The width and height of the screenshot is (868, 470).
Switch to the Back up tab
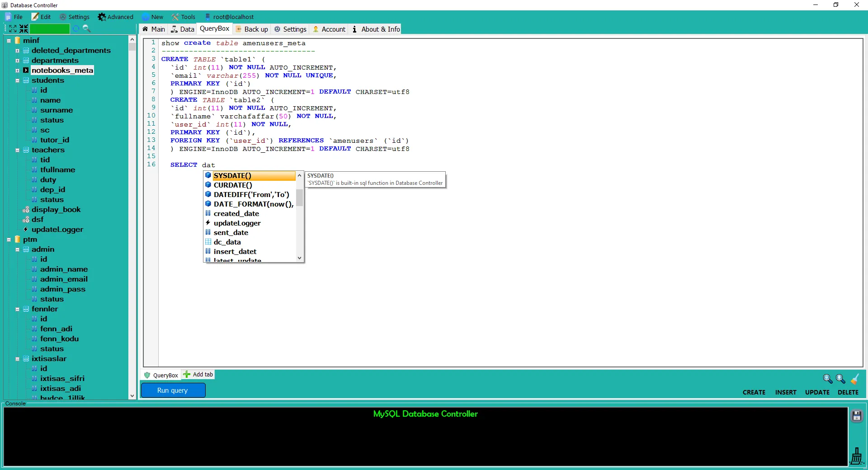click(252, 29)
